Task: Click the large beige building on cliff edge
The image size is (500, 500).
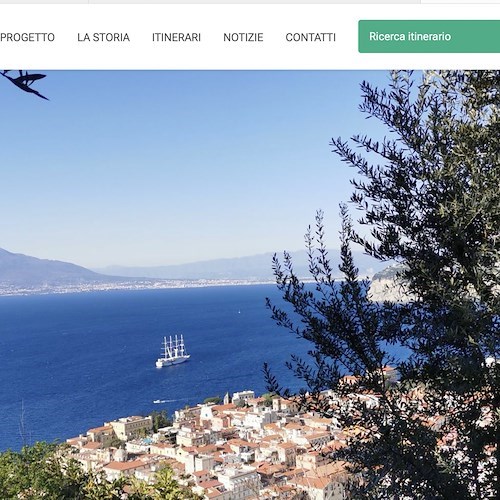Action: click(x=128, y=427)
